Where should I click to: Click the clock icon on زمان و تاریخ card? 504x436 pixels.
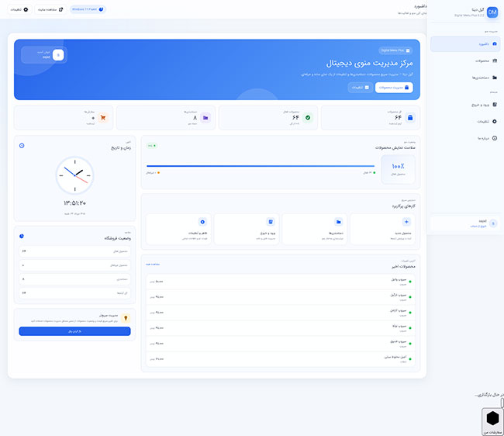click(22, 146)
